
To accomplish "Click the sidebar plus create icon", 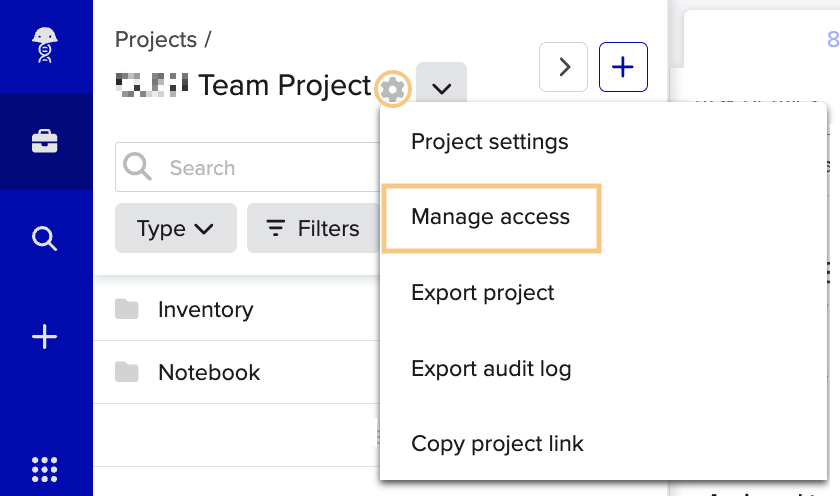I will click(45, 337).
